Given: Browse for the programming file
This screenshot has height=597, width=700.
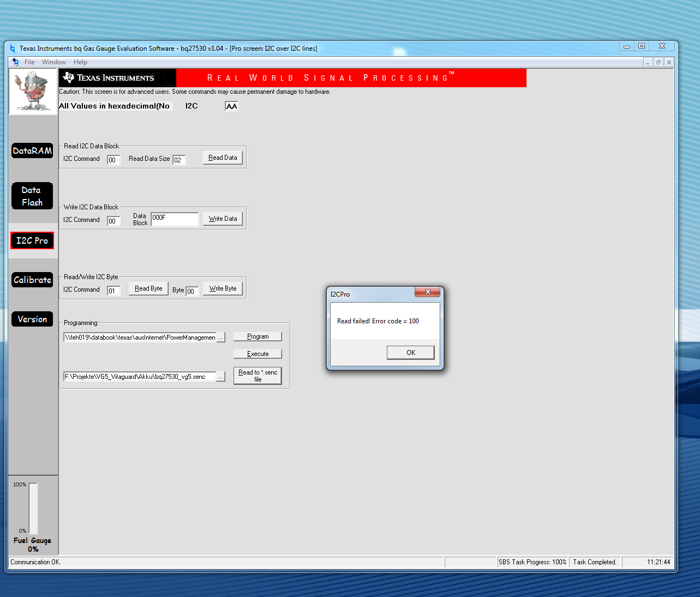Looking at the screenshot, I should pos(220,337).
